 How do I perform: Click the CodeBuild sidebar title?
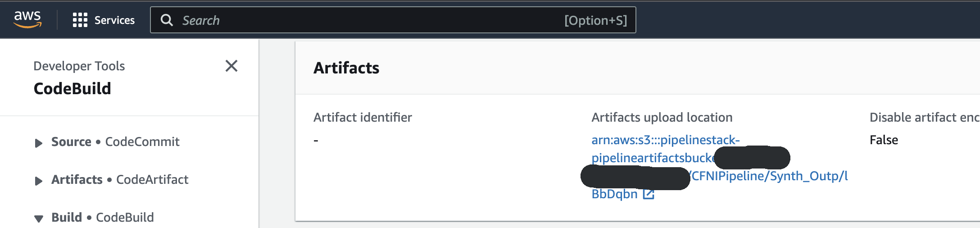click(x=73, y=88)
